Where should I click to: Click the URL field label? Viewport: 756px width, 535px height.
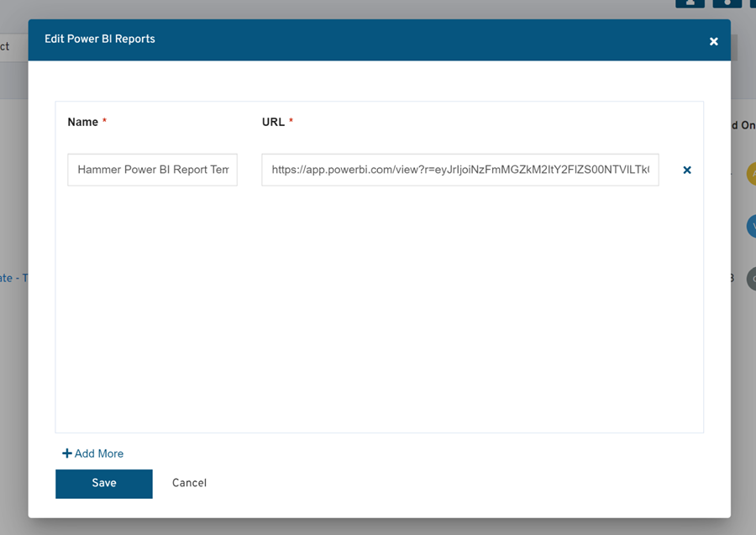click(x=273, y=122)
